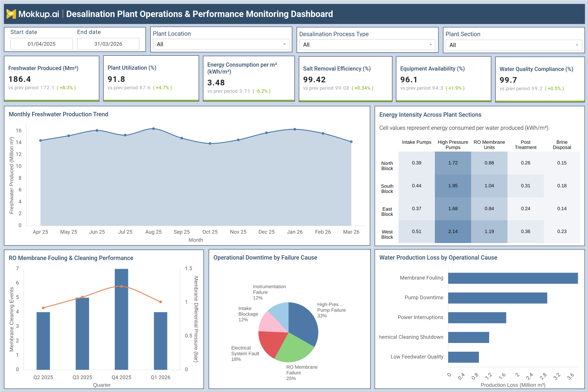Click the Oct 25 data point on trend line

(x=210, y=144)
